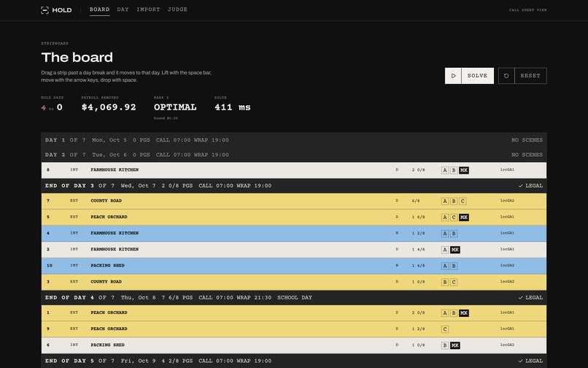Viewport: 588px width, 368px height.
Task: Click NO SCENES label on Day 1
Action: click(527, 140)
